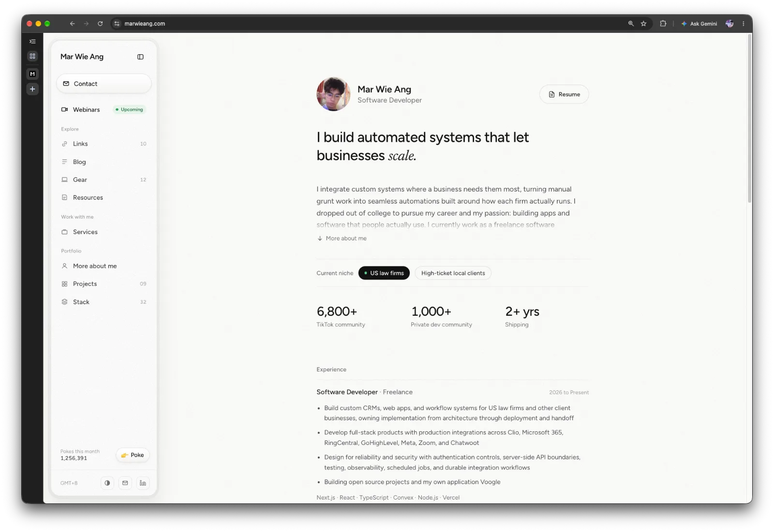Open the browser profile avatar

click(x=729, y=24)
